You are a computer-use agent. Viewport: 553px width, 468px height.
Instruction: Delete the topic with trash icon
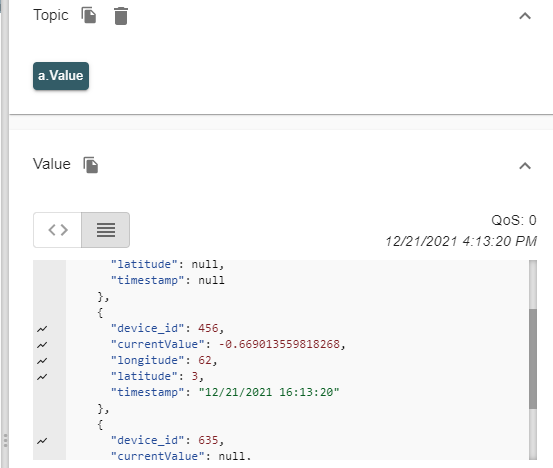pos(121,16)
